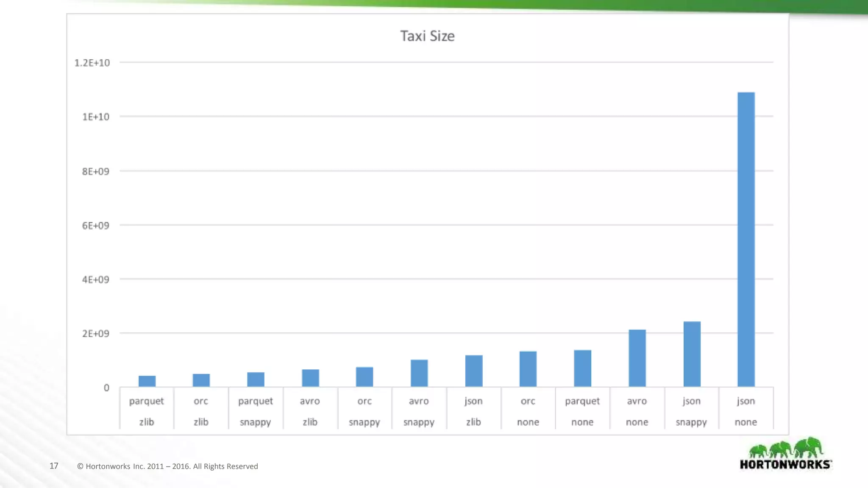Click the 6E+09 axis label
Viewport: 868px width, 488px height.
[95, 225]
